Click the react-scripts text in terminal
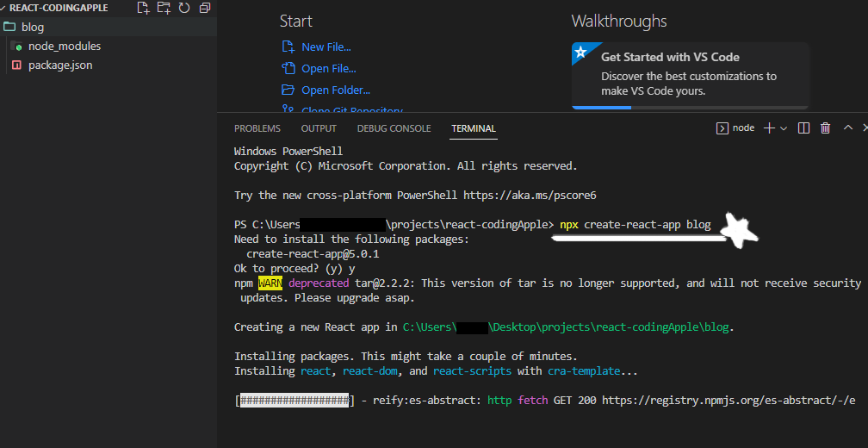The image size is (868, 448). click(x=472, y=371)
